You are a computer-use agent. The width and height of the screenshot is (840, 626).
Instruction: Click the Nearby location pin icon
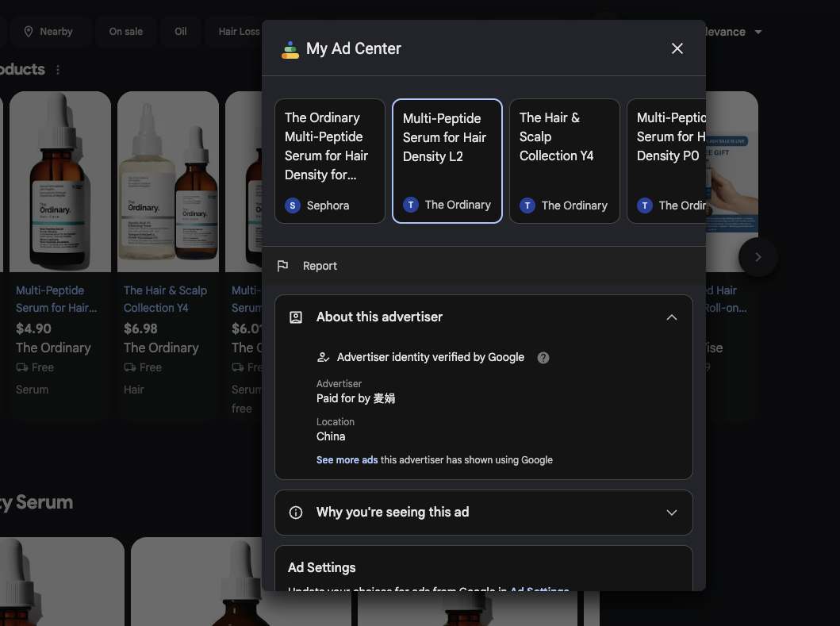29,32
